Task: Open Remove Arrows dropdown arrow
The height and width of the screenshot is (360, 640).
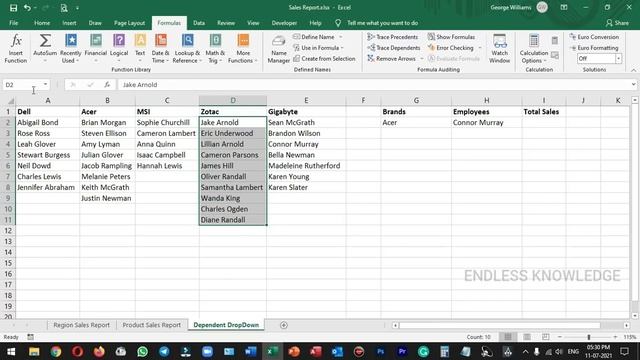Action: click(x=422, y=58)
